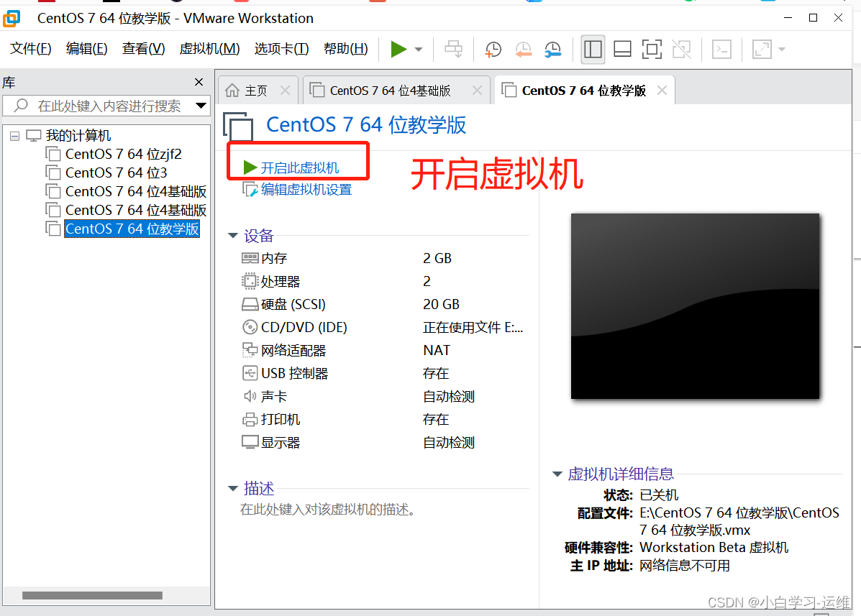Close the CentOS 7 64 位4基础版 tab
The width and height of the screenshot is (861, 616).
(x=477, y=91)
